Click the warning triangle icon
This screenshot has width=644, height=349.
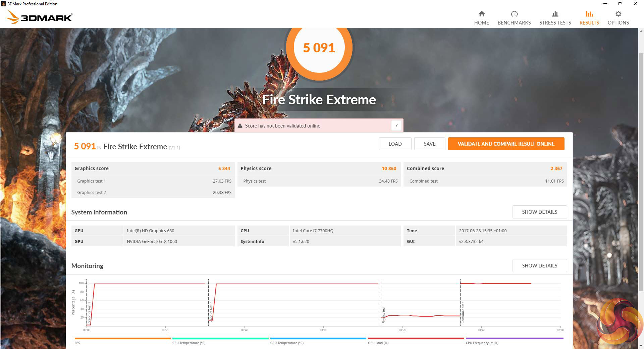240,126
